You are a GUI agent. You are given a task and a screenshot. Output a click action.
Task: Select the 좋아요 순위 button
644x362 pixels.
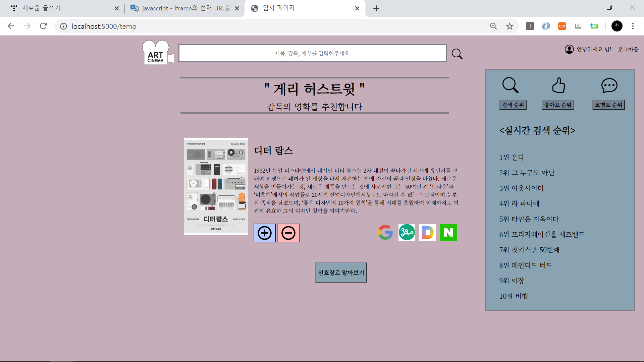558,105
